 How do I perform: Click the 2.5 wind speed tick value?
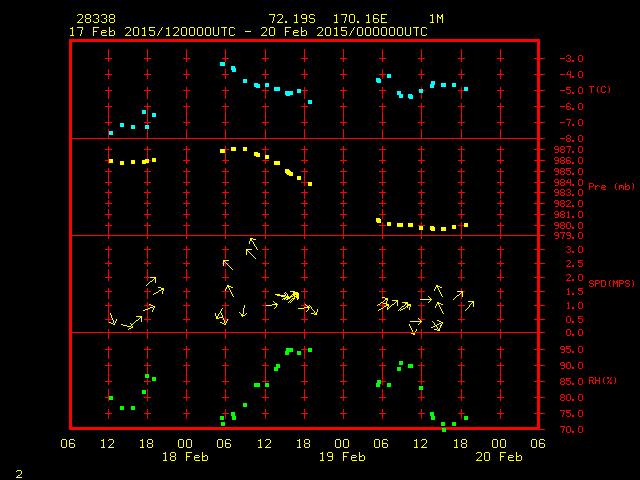pyautogui.click(x=574, y=264)
